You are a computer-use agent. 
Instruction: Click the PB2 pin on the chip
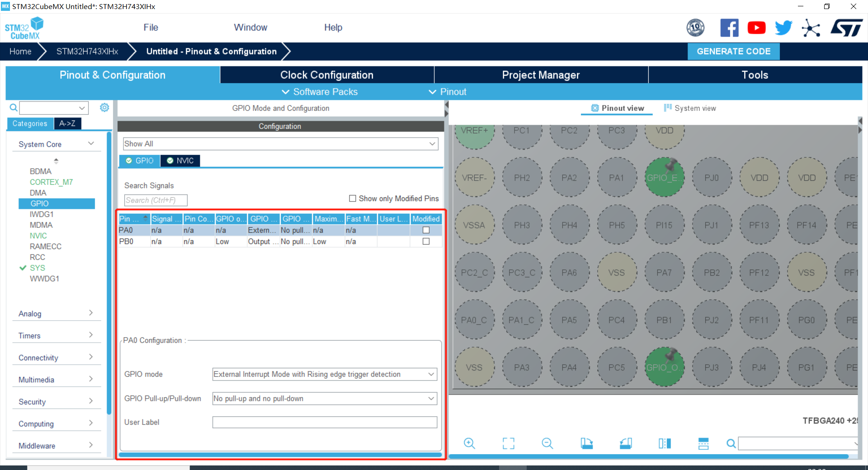(x=712, y=272)
